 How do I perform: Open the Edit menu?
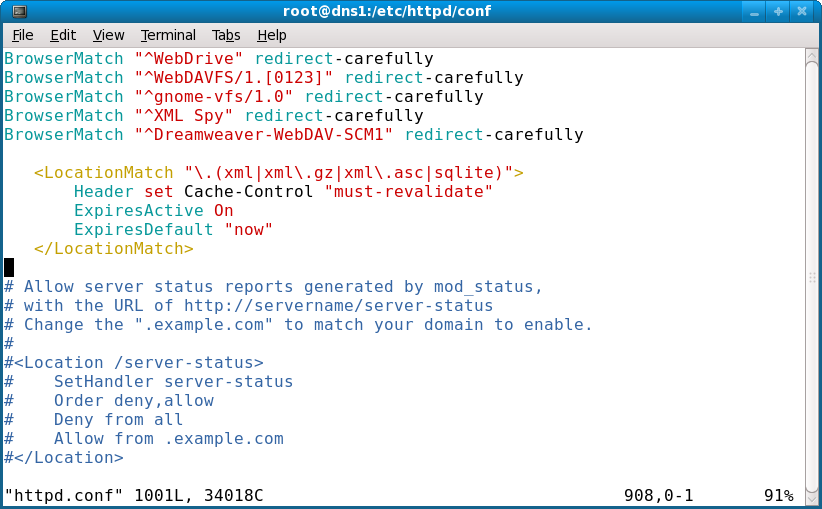tap(64, 35)
